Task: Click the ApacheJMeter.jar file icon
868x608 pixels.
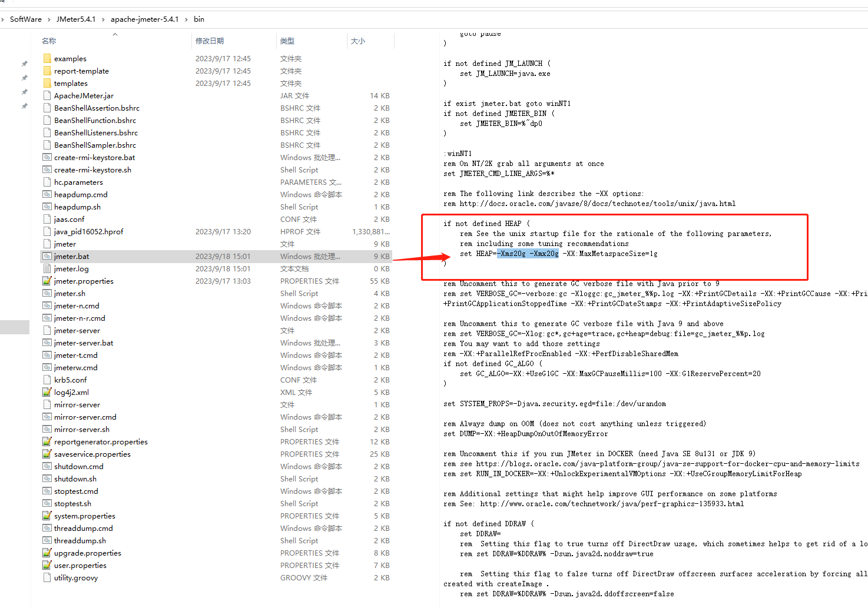Action: coord(47,95)
